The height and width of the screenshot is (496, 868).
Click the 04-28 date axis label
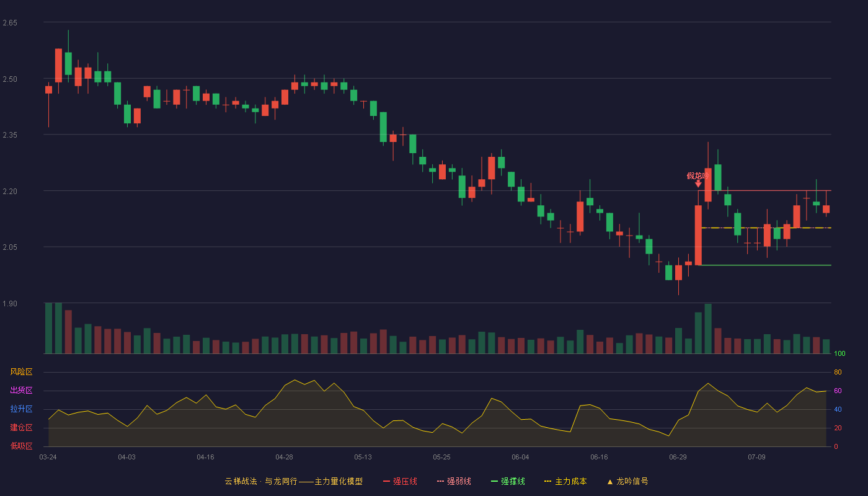[284, 457]
